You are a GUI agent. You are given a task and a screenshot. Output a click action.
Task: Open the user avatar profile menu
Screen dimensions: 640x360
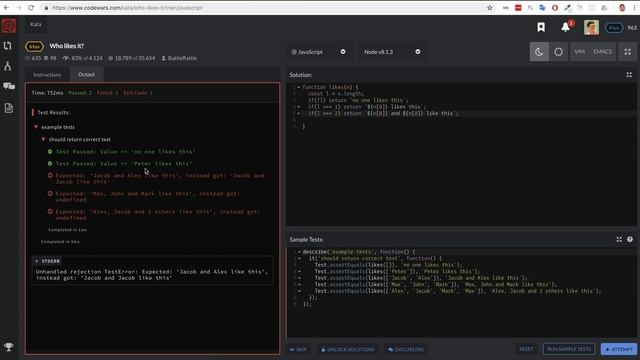[591, 27]
